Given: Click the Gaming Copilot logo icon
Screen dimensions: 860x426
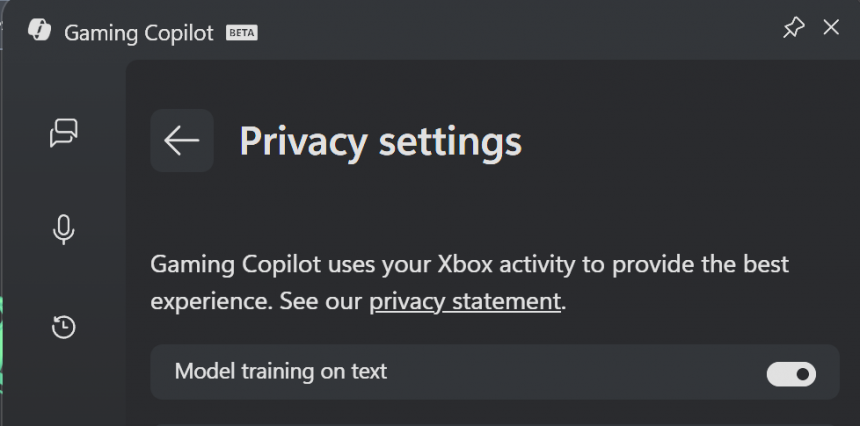Looking at the screenshot, I should pyautogui.click(x=39, y=31).
